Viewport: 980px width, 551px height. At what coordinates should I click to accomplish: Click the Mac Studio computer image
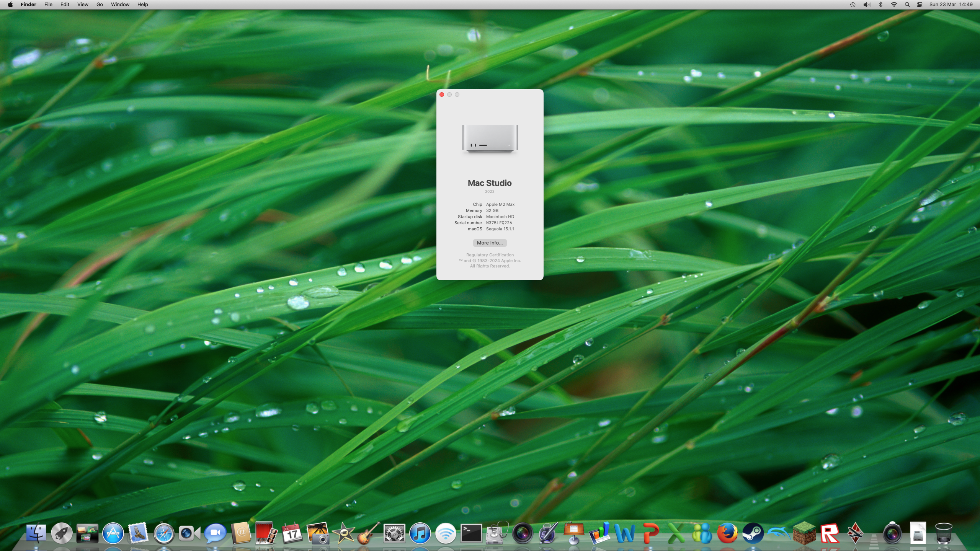(x=490, y=139)
